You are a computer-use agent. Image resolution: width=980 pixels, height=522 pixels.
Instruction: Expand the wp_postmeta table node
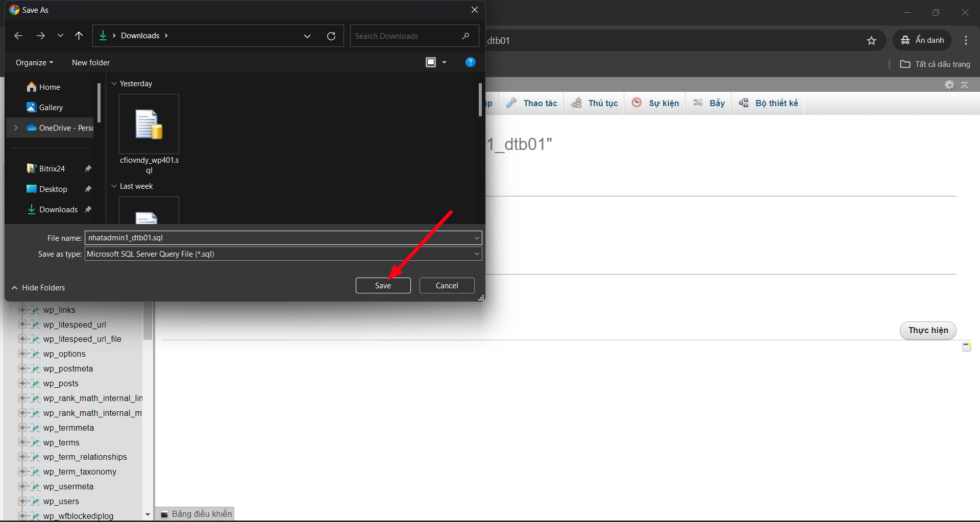22,368
